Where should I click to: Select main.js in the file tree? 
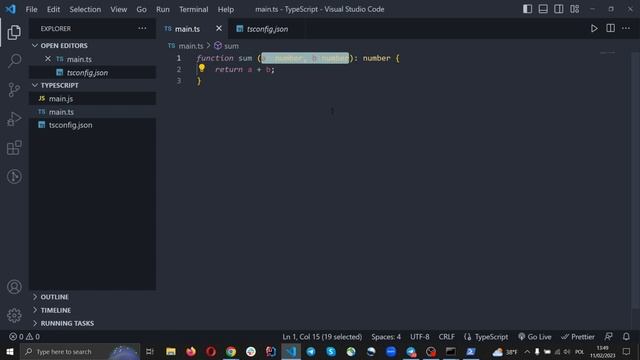(x=92, y=99)
